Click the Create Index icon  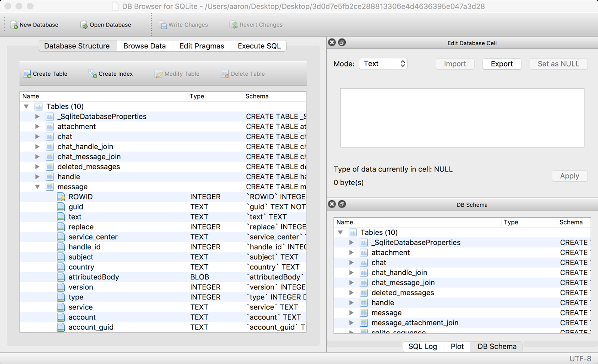click(x=93, y=74)
